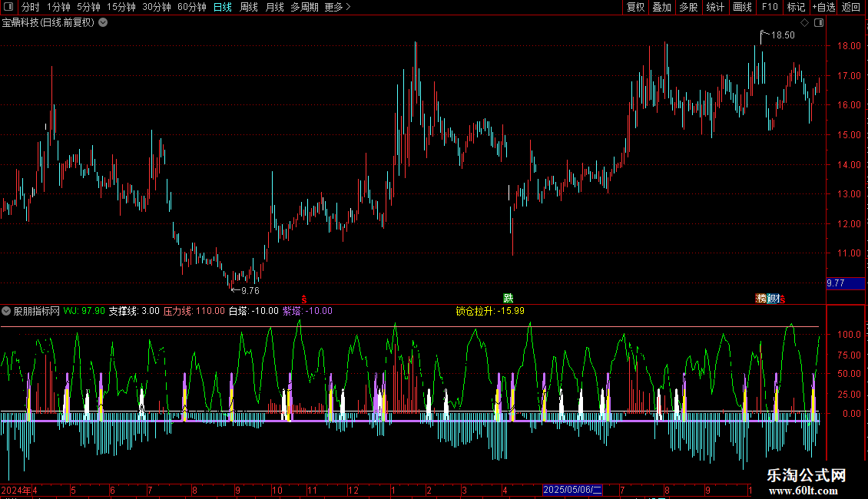Click the 100.0 indicator axis label

849,334
